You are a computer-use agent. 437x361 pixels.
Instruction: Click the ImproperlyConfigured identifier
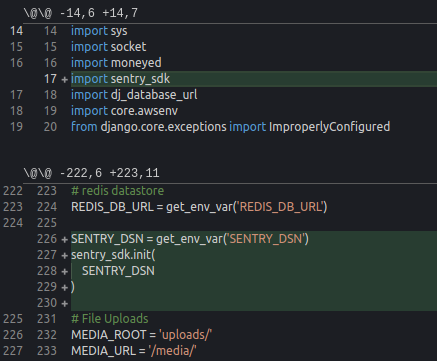click(x=329, y=127)
